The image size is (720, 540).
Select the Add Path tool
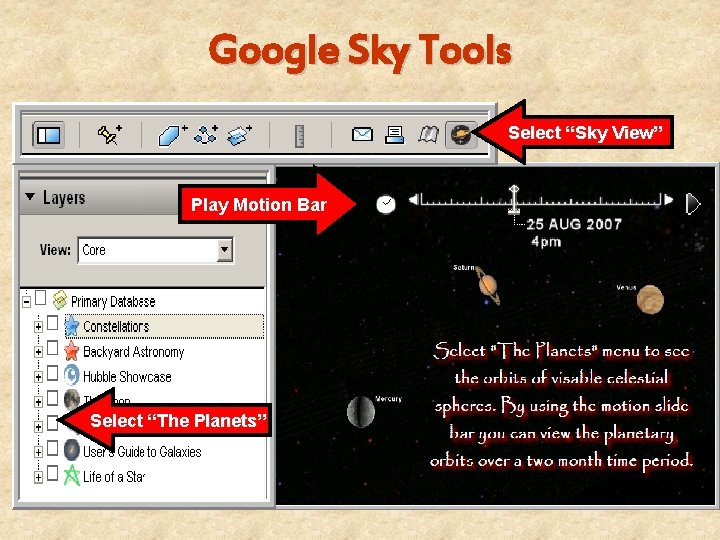(x=206, y=135)
